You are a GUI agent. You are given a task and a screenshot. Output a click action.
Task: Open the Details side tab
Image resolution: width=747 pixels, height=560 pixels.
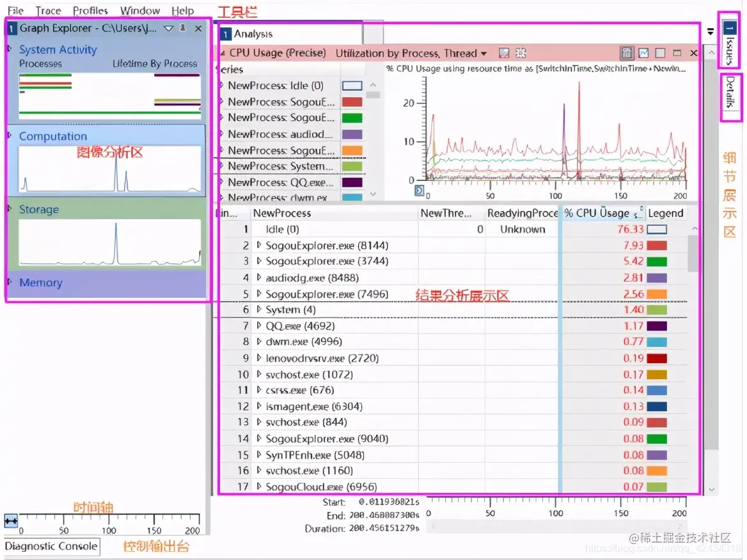coord(729,92)
